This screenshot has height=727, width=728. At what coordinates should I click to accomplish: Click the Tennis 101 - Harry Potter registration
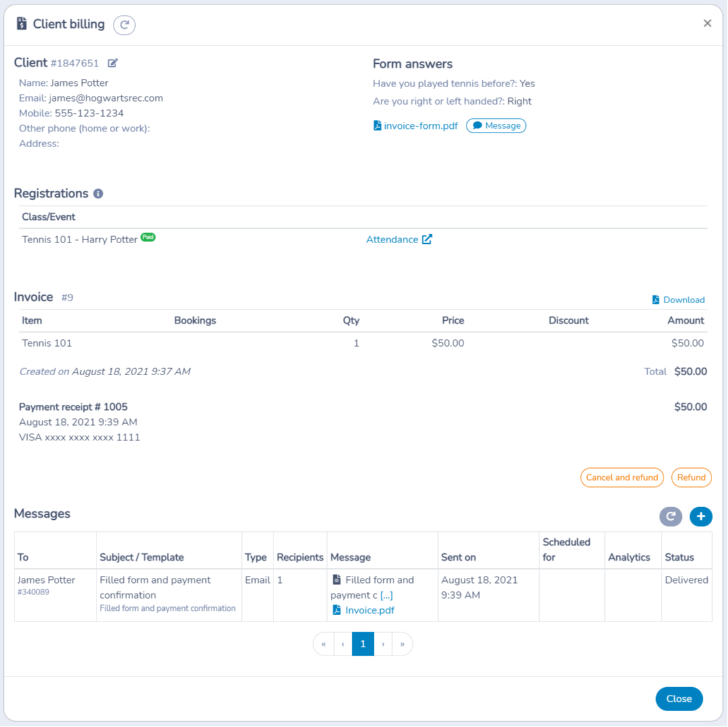tap(80, 239)
